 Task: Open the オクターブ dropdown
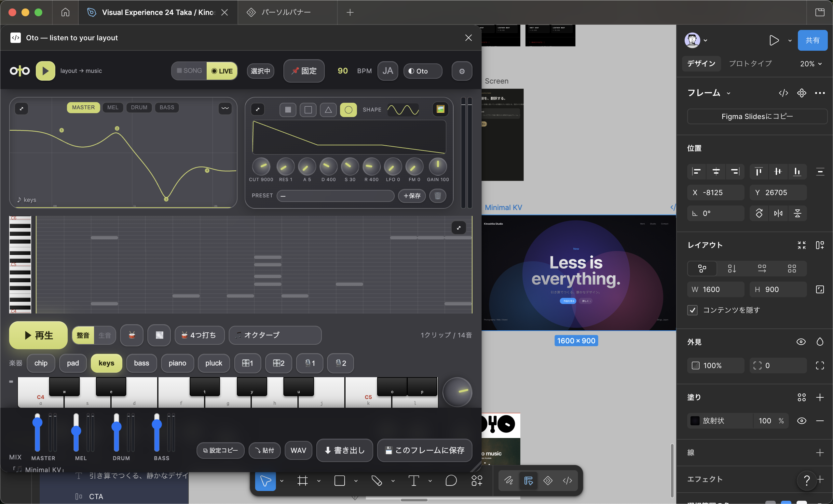click(275, 335)
